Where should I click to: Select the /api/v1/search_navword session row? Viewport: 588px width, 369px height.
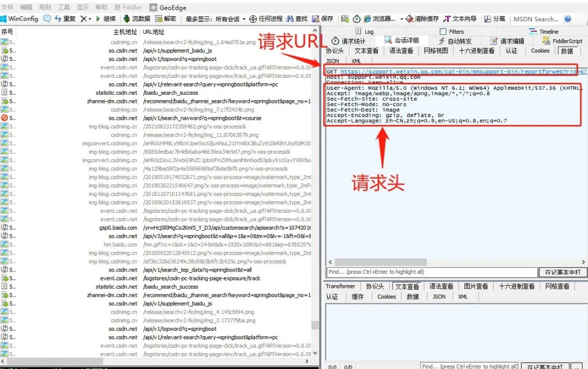[156, 118]
